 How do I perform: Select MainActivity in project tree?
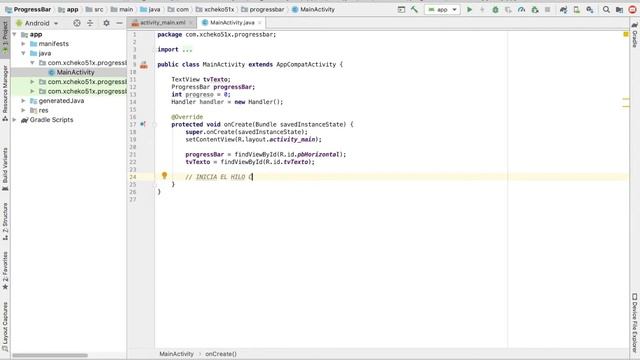[x=69, y=72]
